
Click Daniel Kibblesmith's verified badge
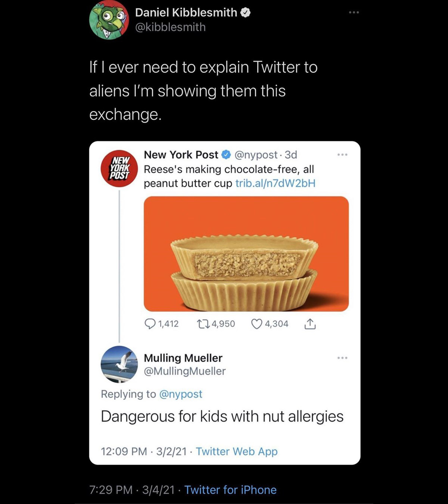pyautogui.click(x=245, y=13)
